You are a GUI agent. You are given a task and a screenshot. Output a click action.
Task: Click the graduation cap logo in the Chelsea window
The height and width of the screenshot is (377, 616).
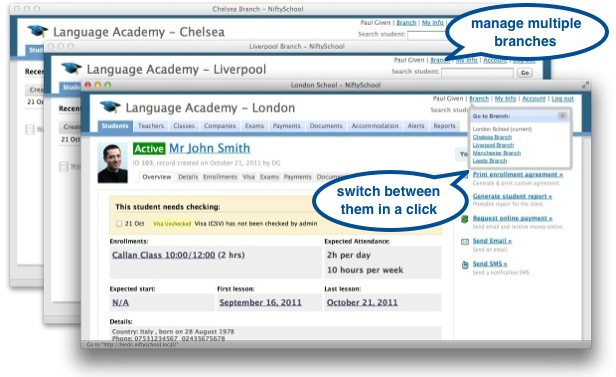coord(38,31)
